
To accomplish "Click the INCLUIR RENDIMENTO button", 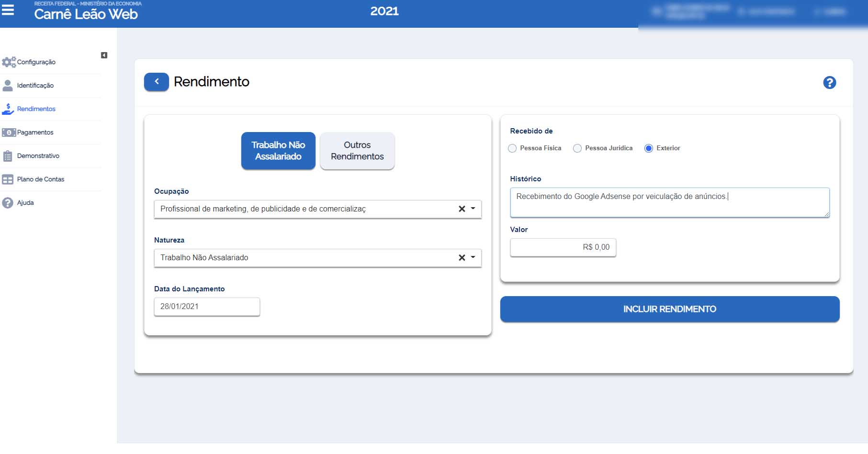I will click(x=670, y=309).
